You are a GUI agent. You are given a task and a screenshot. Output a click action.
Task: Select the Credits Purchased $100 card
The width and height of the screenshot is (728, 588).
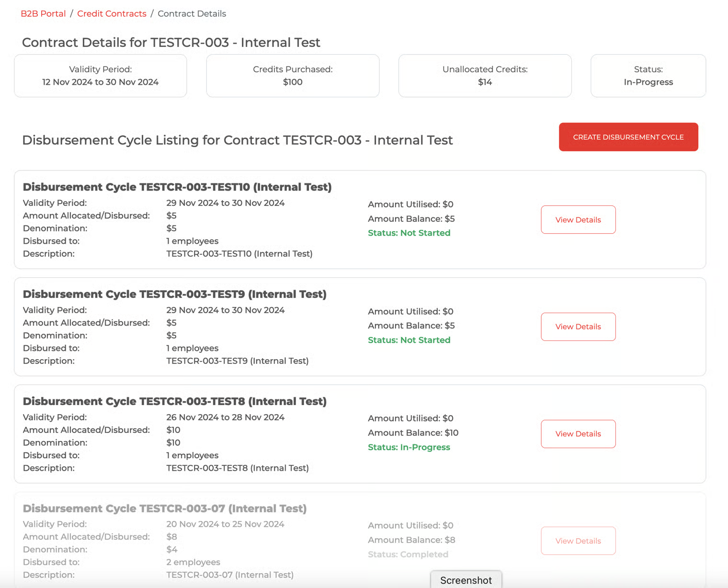coord(293,76)
